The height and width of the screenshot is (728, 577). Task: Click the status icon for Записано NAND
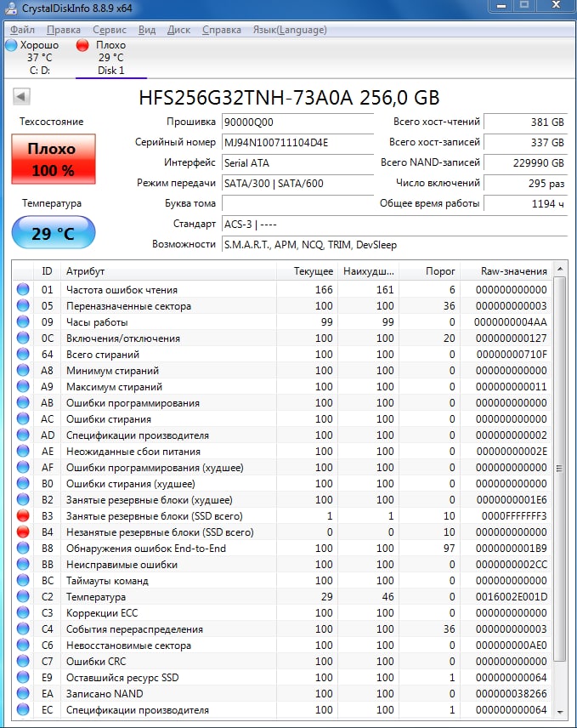pos(23,694)
